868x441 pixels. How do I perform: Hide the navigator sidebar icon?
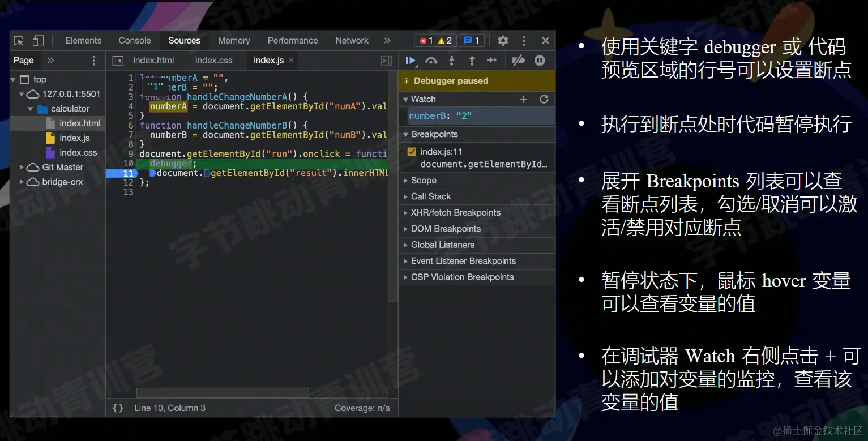pyautogui.click(x=118, y=61)
